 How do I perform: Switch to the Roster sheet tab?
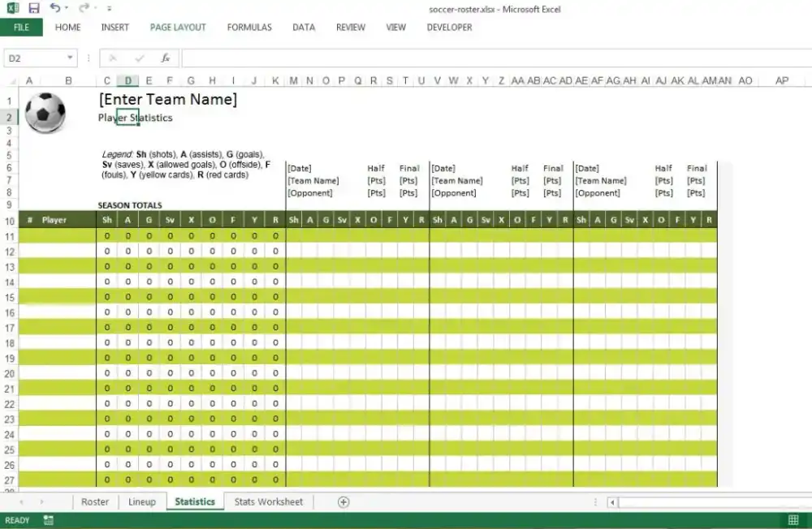pyautogui.click(x=95, y=501)
